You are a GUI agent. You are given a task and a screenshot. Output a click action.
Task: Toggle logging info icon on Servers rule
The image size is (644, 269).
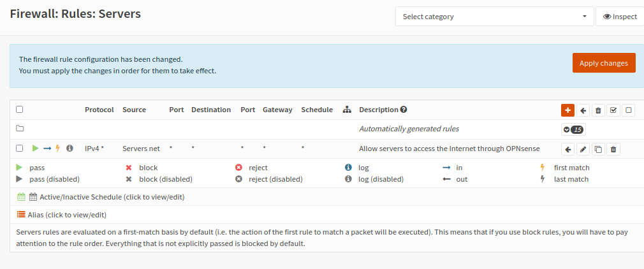pyautogui.click(x=70, y=149)
